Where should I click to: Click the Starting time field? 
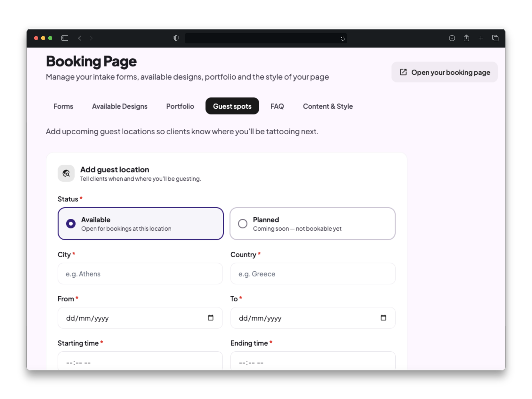[x=140, y=361]
